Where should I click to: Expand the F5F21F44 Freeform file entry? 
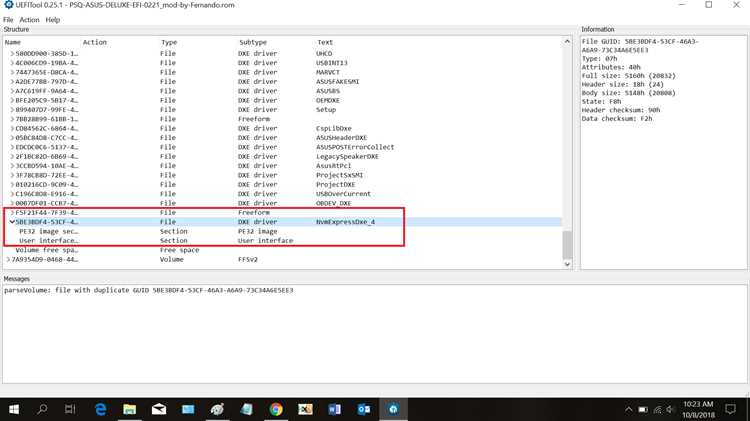(x=12, y=212)
